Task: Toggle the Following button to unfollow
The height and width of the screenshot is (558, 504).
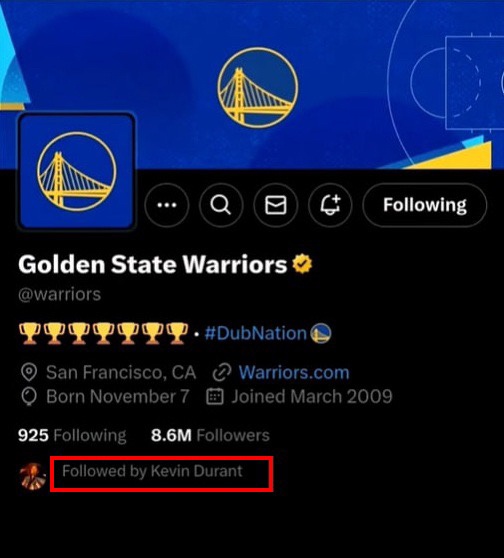Action: point(425,205)
